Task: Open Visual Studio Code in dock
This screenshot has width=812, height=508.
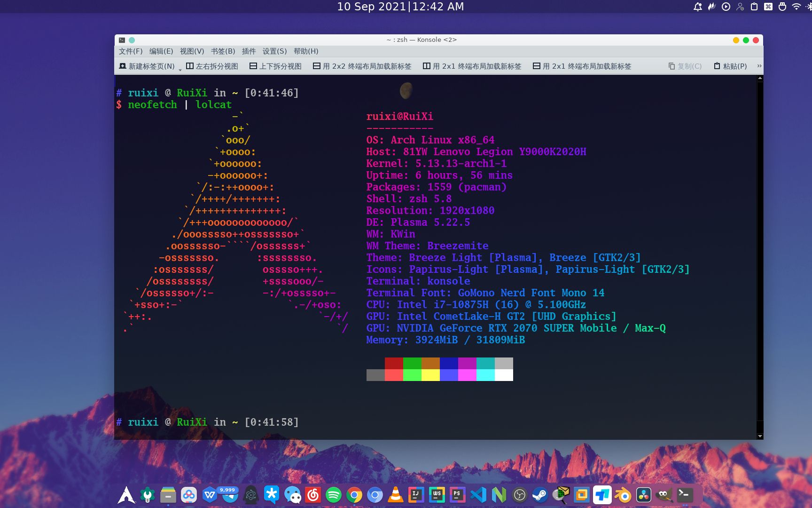Action: click(478, 495)
